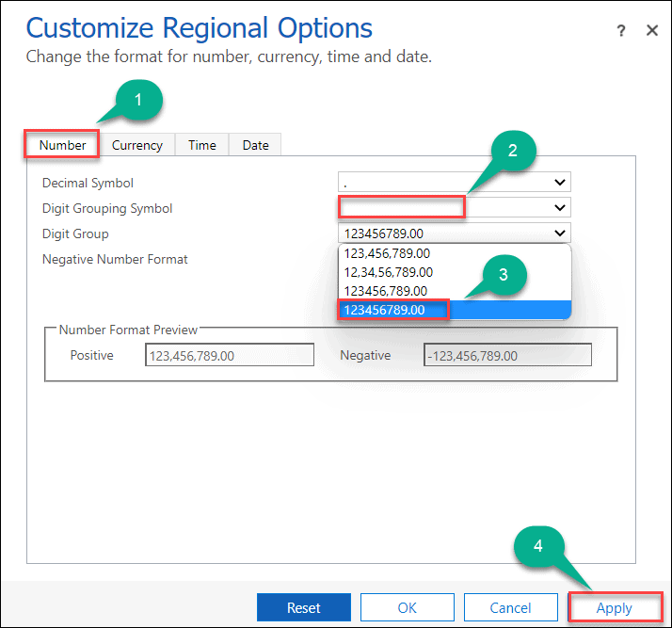This screenshot has width=672, height=628.
Task: Open the Date tab
Action: point(255,145)
